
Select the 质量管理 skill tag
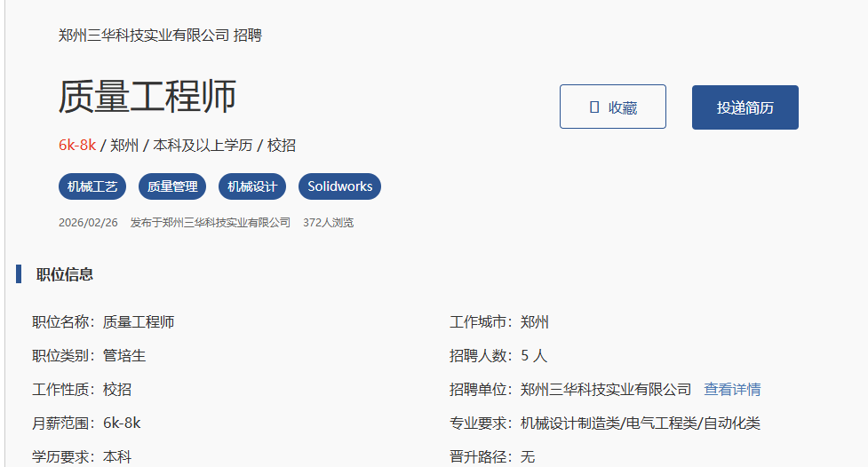pos(172,186)
